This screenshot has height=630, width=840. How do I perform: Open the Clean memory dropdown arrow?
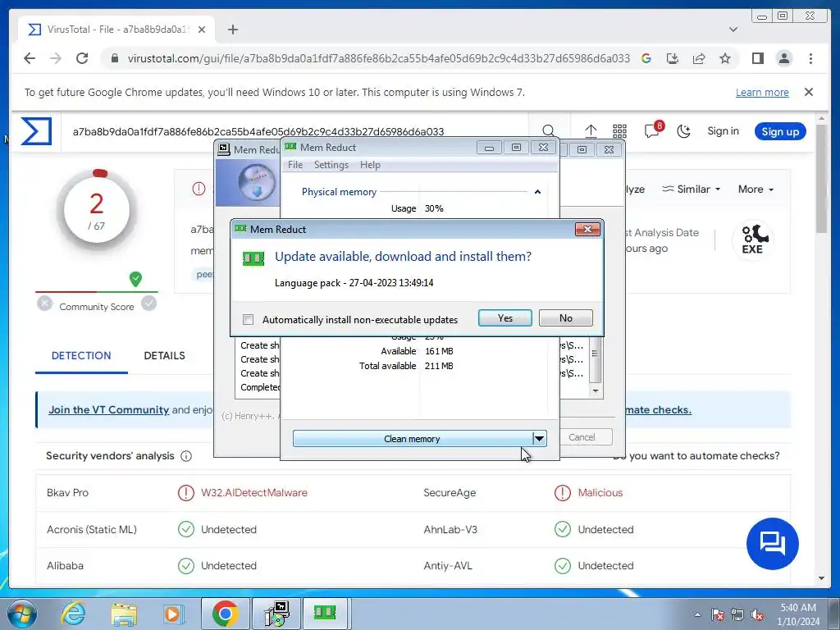click(539, 439)
